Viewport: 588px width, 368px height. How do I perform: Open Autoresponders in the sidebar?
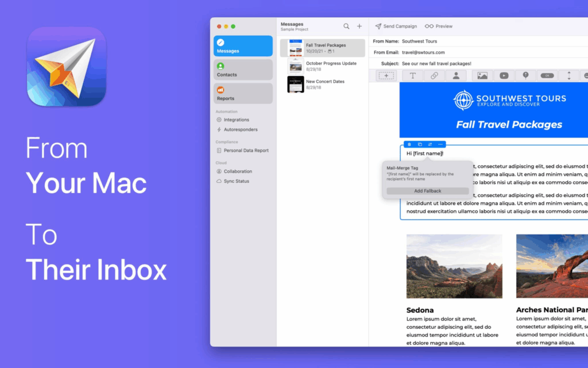coord(240,130)
